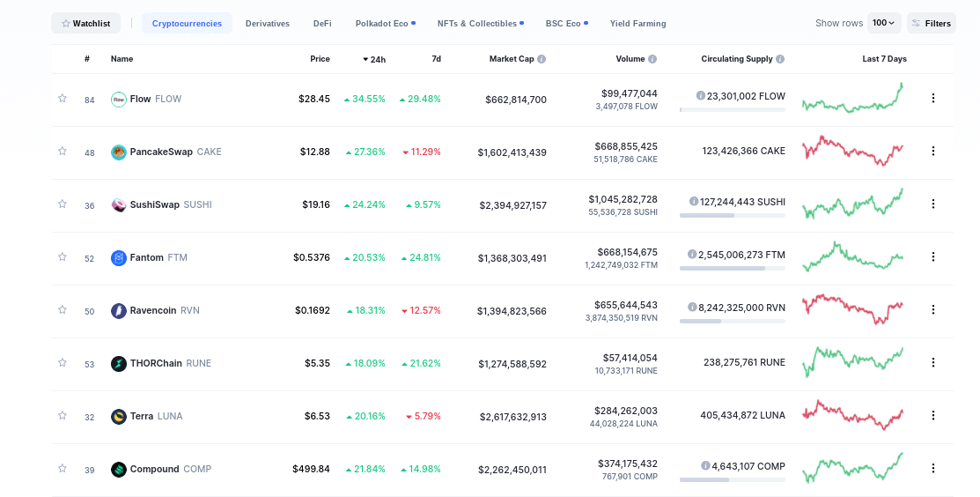Open more options for Ravencoin row
The image size is (980, 497).
933,309
